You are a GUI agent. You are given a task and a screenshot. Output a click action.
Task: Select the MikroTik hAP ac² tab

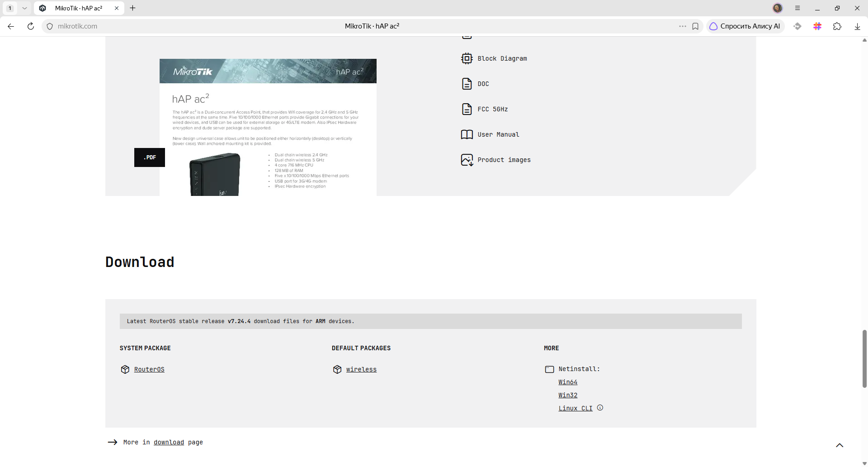click(79, 8)
